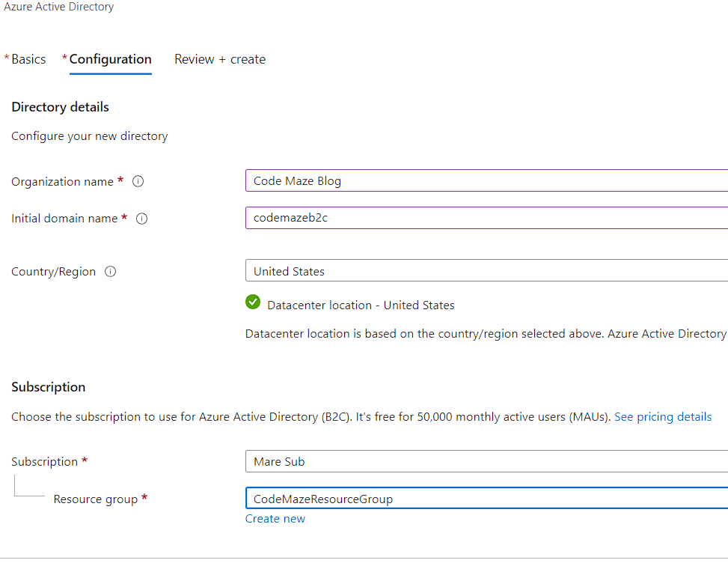Click the info icon beside Organization name
Image resolution: width=728 pixels, height=575 pixels.
[x=138, y=182]
